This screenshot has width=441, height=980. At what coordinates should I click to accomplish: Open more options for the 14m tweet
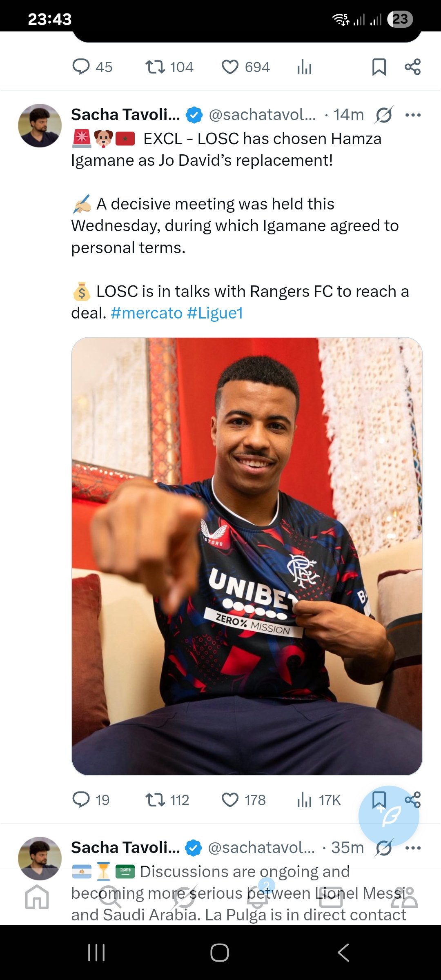413,115
